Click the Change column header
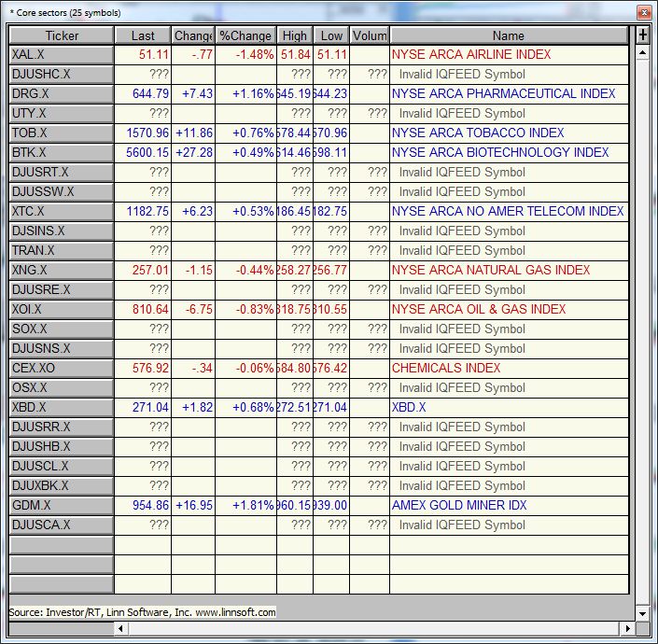Image resolution: width=658 pixels, height=644 pixels. click(193, 35)
